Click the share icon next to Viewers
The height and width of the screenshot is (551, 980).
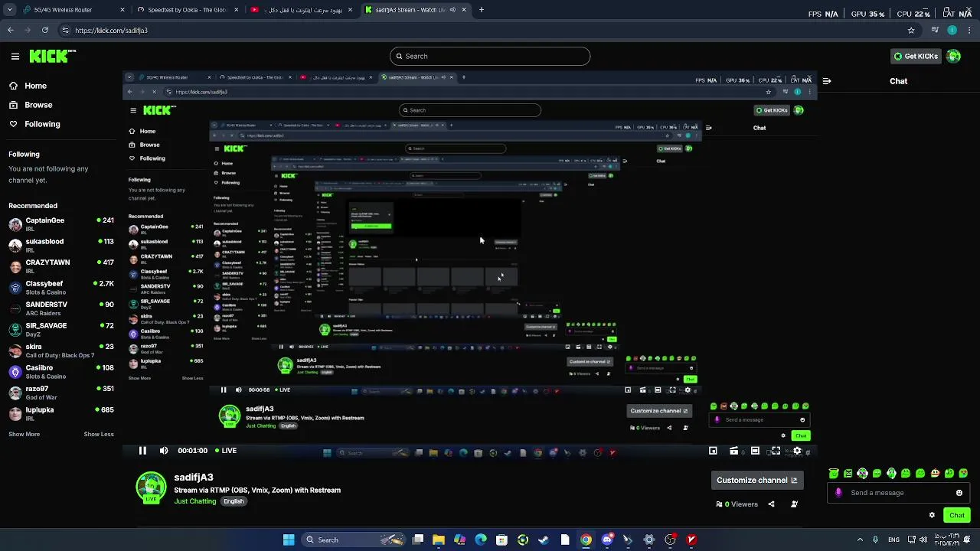pyautogui.click(x=771, y=504)
